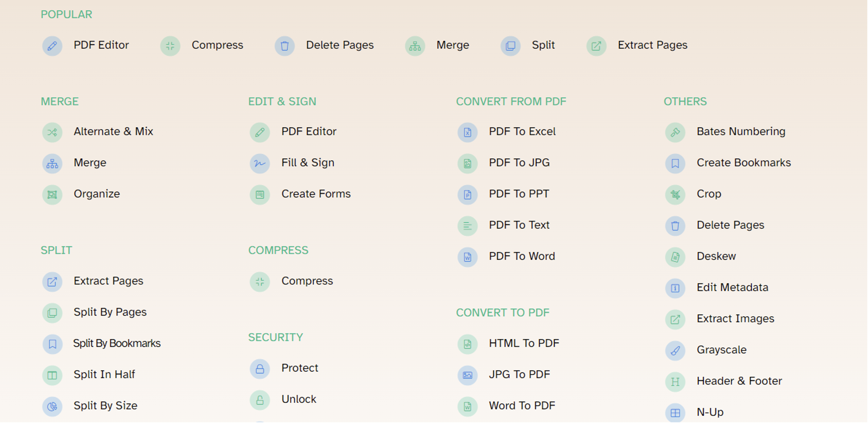The width and height of the screenshot is (868, 423).
Task: Open the Fill & Sign tool
Action: pos(308,163)
